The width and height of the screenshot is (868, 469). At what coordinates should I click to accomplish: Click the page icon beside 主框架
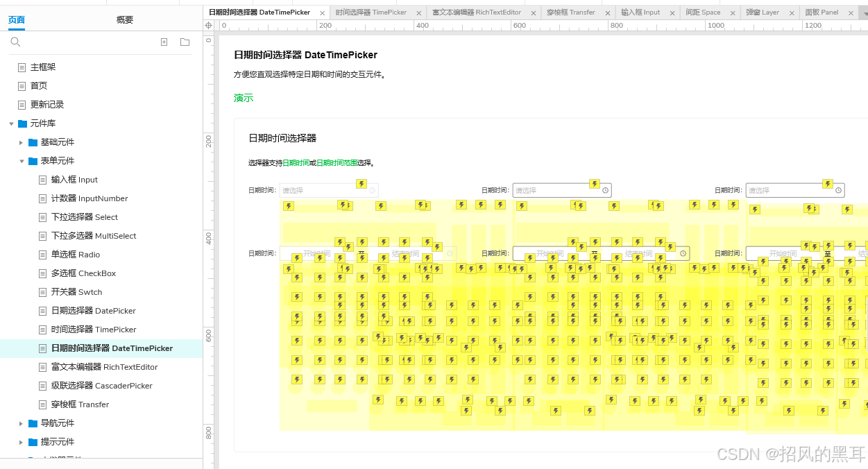[x=22, y=67]
